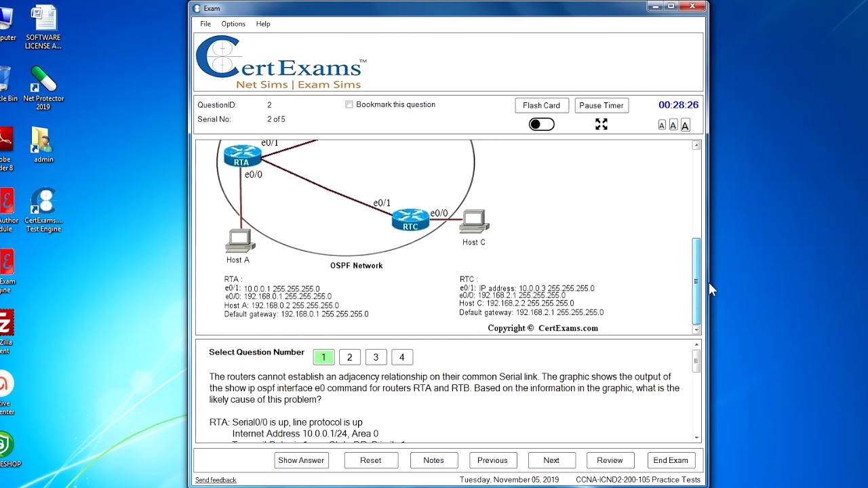The image size is (868, 488).
Task: Click the Copyright © CertExams.com text
Action: pos(542,328)
